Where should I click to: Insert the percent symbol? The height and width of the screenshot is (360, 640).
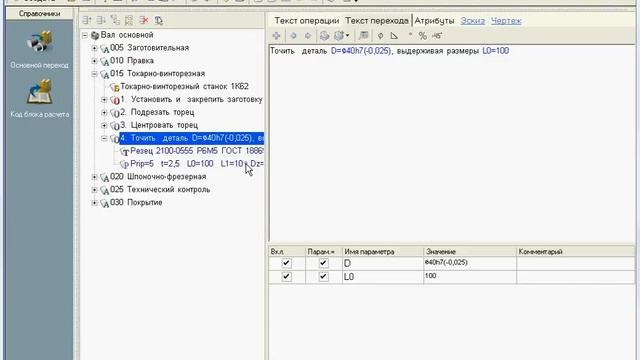click(423, 36)
